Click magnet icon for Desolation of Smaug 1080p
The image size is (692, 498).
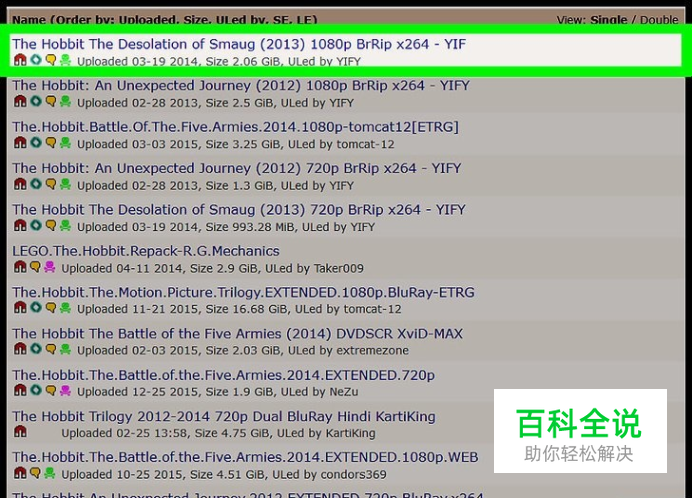[x=20, y=60]
